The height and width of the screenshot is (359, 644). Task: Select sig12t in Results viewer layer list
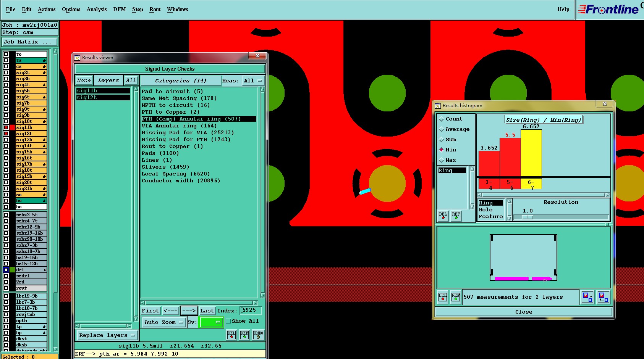[x=103, y=98]
